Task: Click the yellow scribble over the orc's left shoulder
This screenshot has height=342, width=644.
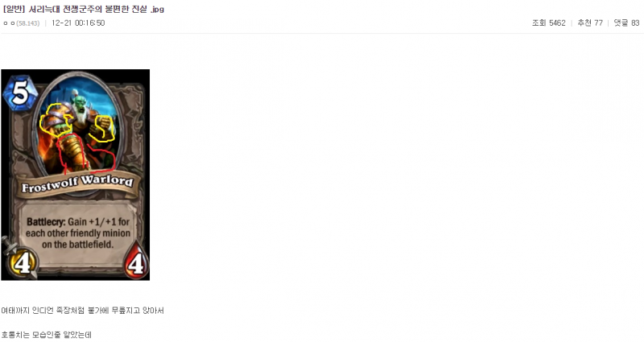Action: (56, 118)
